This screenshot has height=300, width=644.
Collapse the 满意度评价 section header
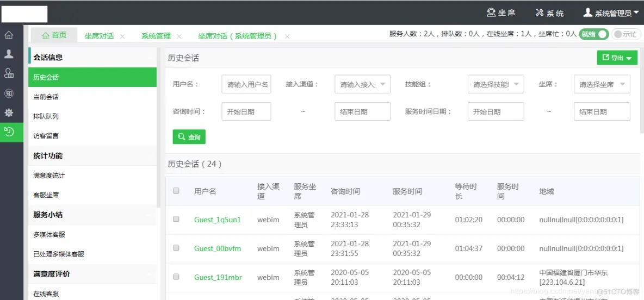tap(92, 274)
